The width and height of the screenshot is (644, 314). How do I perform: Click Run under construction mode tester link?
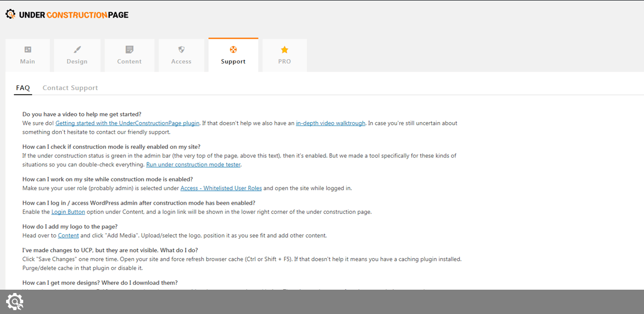[x=193, y=165]
